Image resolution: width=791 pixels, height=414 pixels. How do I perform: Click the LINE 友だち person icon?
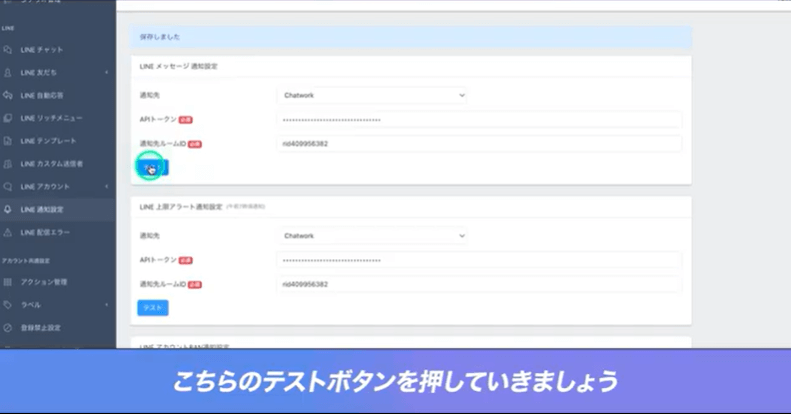(x=8, y=72)
